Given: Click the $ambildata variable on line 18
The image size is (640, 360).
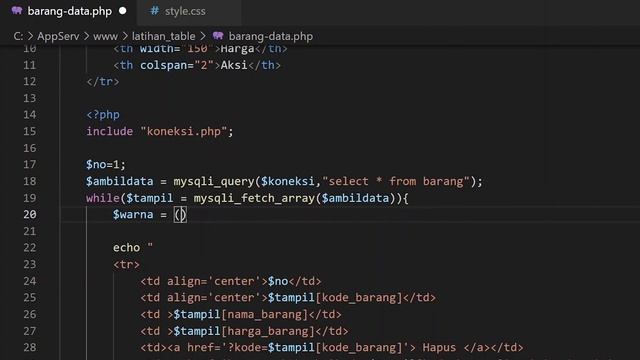Looking at the screenshot, I should click(120, 181).
